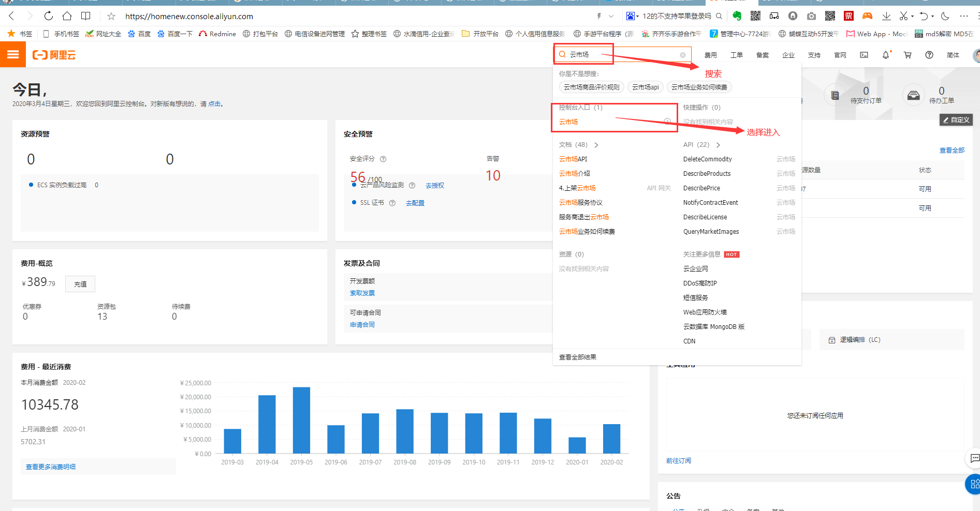Image resolution: width=980 pixels, height=511 pixels.
Task: Click the scissors capture tool icon
Action: point(903,16)
